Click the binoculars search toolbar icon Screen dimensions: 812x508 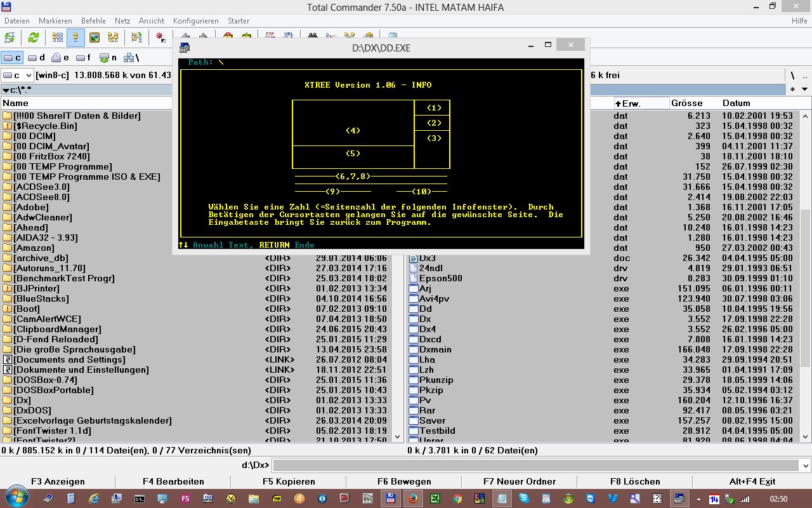[313, 35]
